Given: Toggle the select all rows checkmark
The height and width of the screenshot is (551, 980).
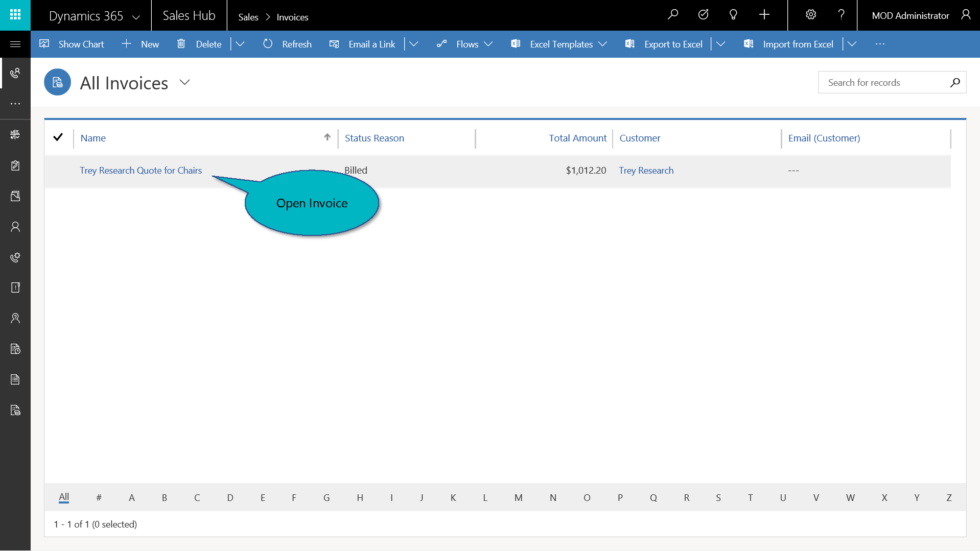Looking at the screenshot, I should click(58, 137).
